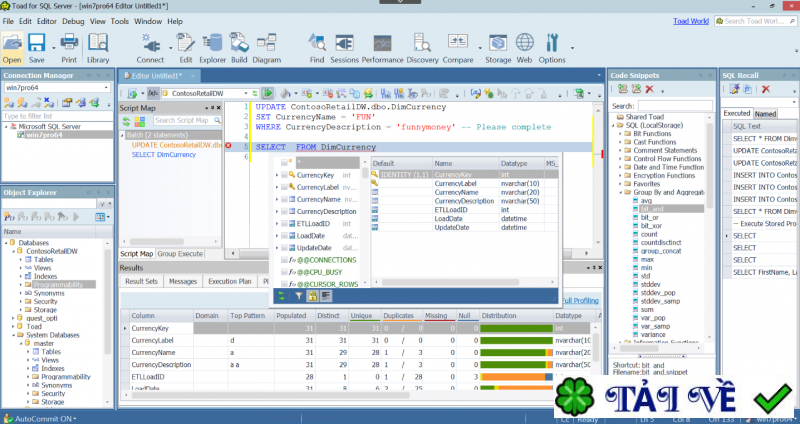Switch to the Named tab in SQL Recall
This screenshot has width=800, height=424.
(766, 114)
